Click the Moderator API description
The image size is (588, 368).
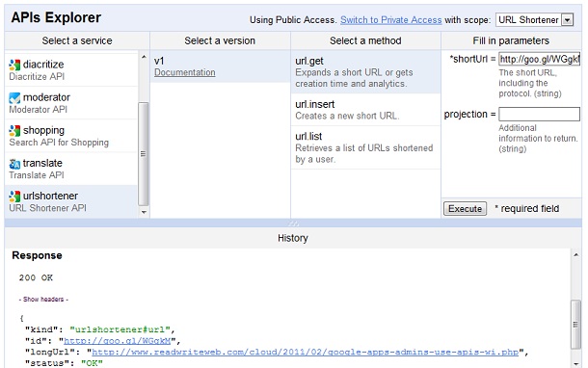click(x=38, y=110)
